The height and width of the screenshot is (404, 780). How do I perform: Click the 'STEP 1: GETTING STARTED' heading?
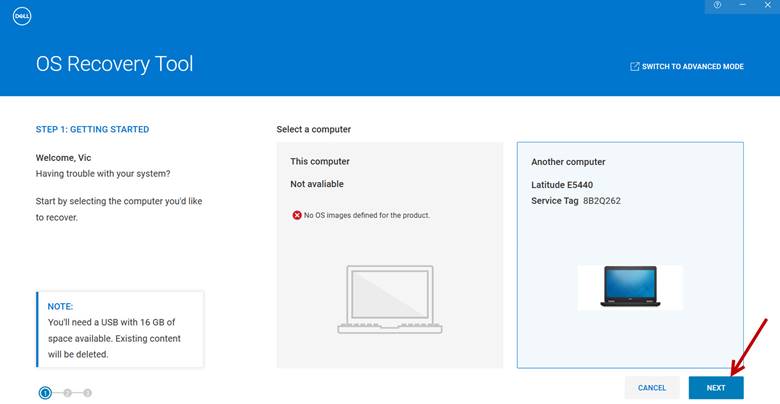click(92, 130)
